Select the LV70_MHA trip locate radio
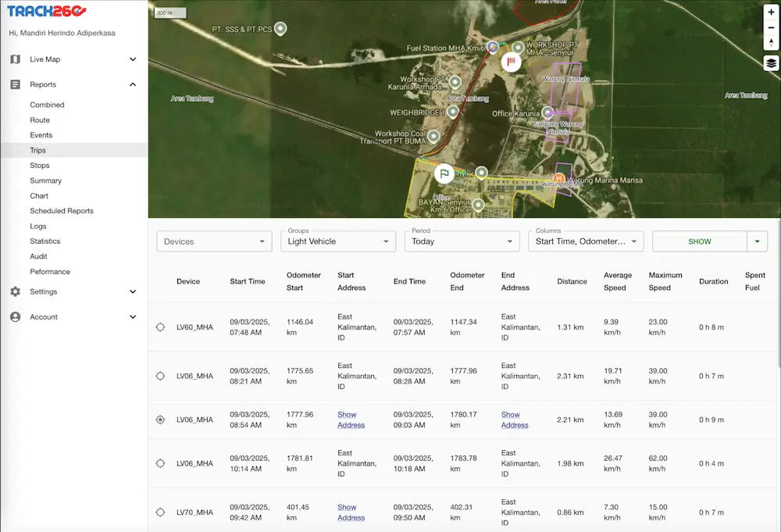781x532 pixels. [x=160, y=512]
